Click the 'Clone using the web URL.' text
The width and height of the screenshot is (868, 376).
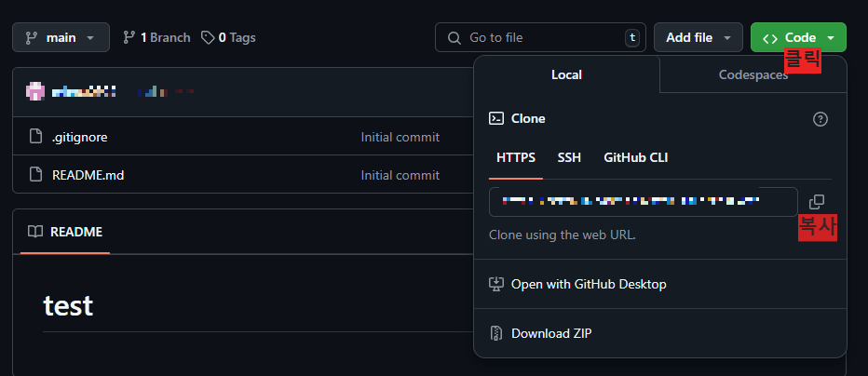tap(563, 235)
